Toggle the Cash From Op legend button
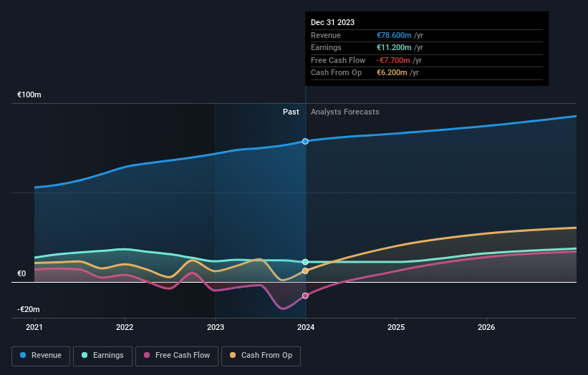 click(261, 356)
